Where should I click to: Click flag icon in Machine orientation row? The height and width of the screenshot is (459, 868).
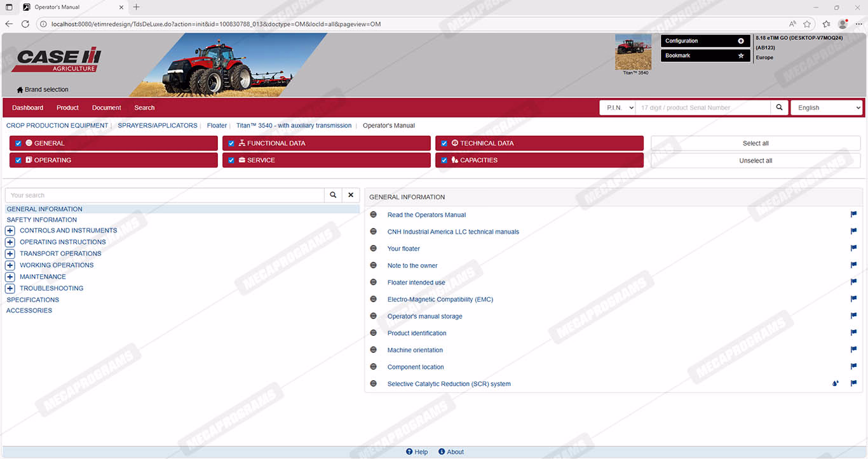(853, 350)
